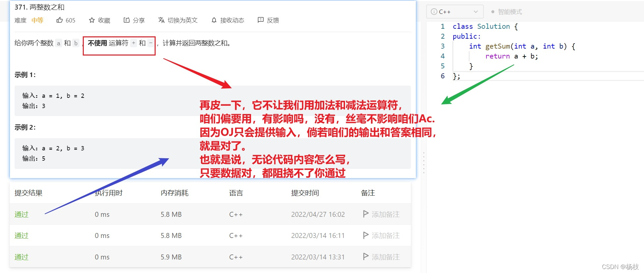The width and height of the screenshot is (644, 273).
Task: Click the star favorite icon
Action: (x=92, y=20)
